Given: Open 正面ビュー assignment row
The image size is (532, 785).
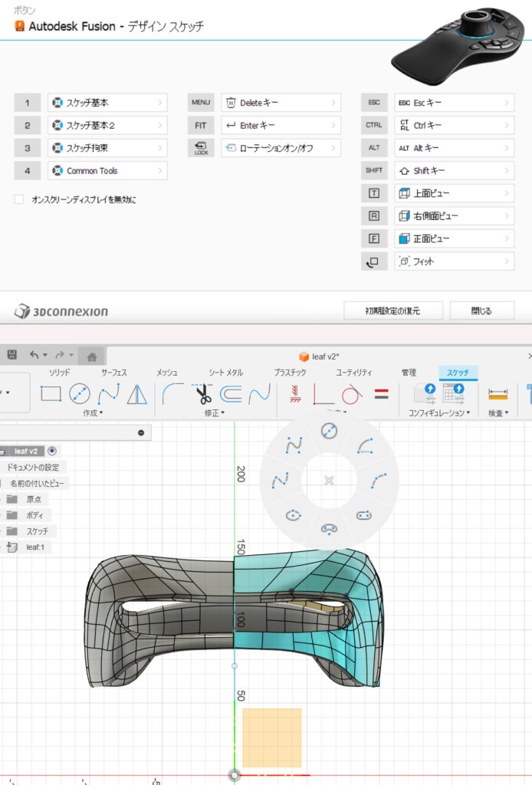Looking at the screenshot, I should (x=455, y=239).
